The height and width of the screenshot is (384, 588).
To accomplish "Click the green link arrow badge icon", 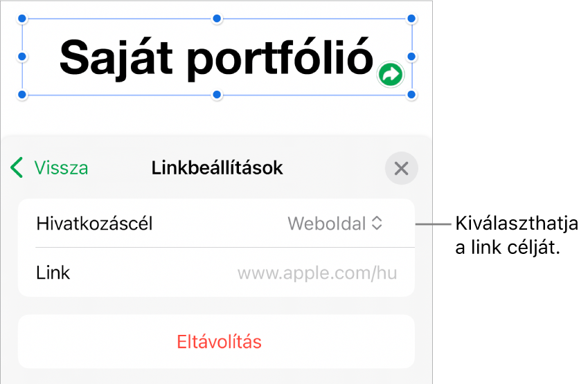I will click(391, 75).
